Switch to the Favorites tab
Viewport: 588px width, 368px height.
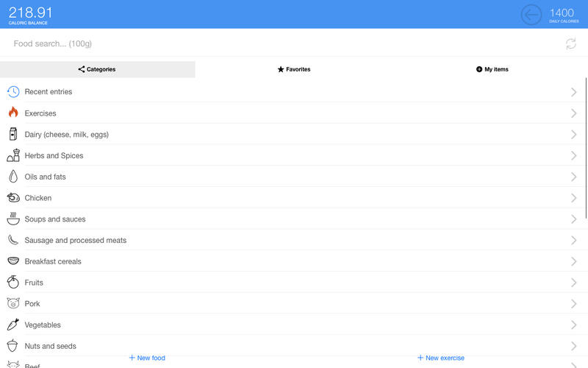293,69
